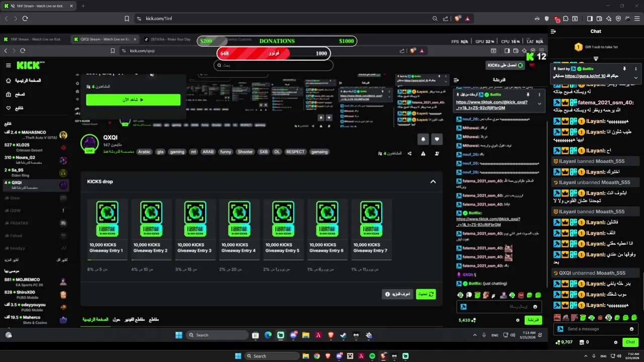Open Spotify from the bottom taskbar
644x362 pixels.
(372, 356)
